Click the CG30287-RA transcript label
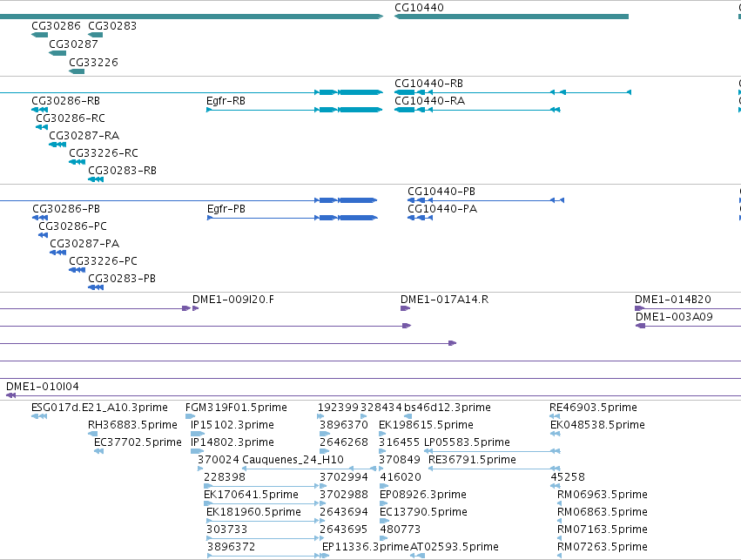The width and height of the screenshot is (741, 560). (84, 136)
